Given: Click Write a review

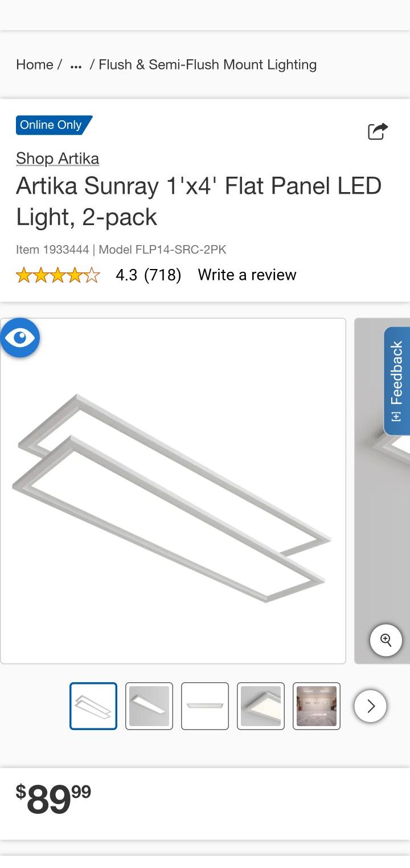Looking at the screenshot, I should pos(247,275).
